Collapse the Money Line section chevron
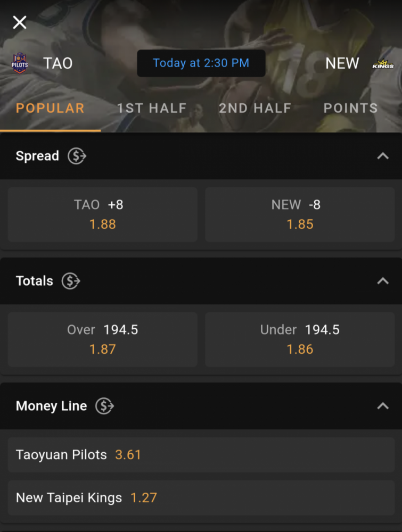Screen dimensions: 402x532 tap(383, 406)
